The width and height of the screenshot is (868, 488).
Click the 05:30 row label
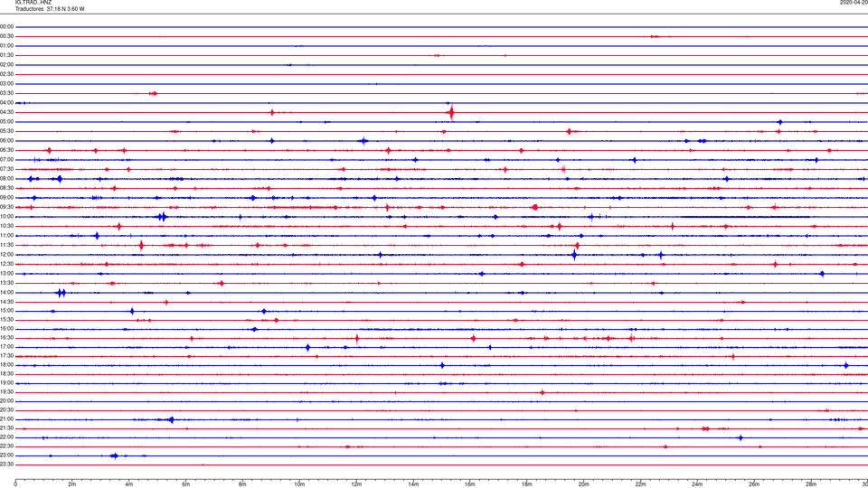click(7, 131)
